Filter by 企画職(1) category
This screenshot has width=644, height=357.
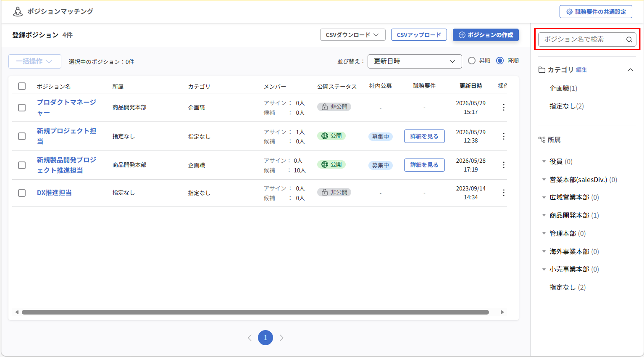pos(563,88)
